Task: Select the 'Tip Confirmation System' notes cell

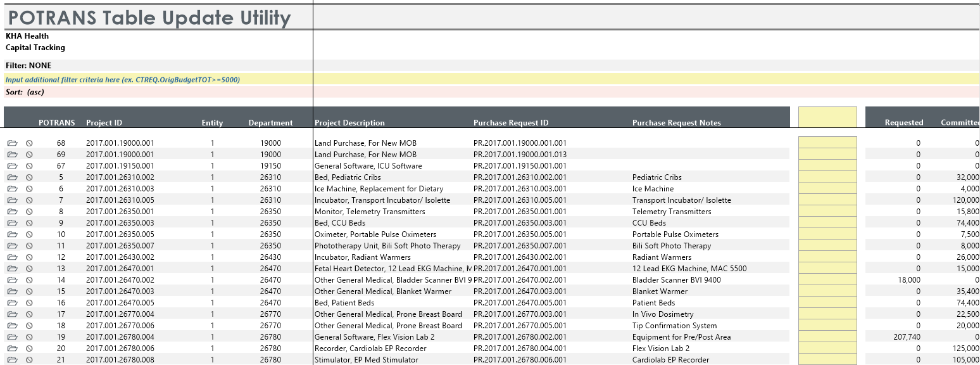Action: point(674,326)
